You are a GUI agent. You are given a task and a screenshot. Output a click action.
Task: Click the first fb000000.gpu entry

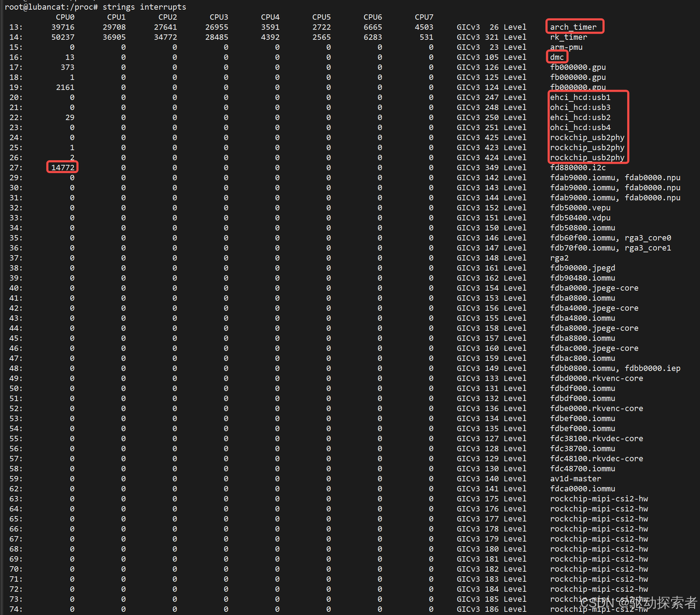point(577,67)
